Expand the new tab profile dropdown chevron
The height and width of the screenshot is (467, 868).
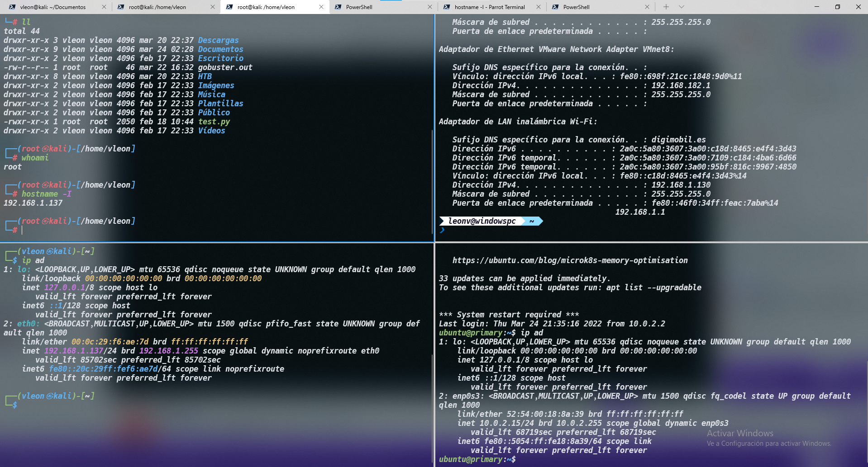(x=682, y=7)
